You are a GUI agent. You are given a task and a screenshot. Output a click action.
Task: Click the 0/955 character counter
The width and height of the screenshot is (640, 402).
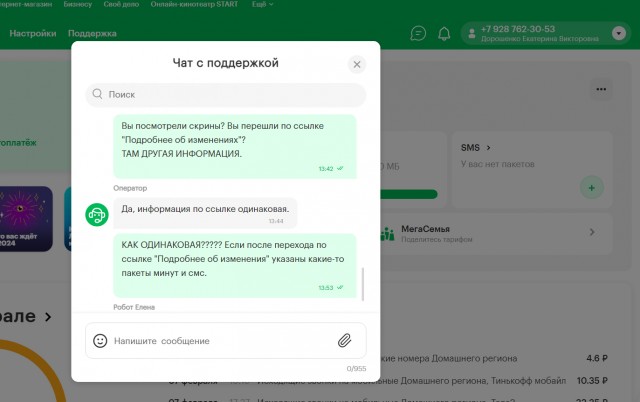click(356, 369)
